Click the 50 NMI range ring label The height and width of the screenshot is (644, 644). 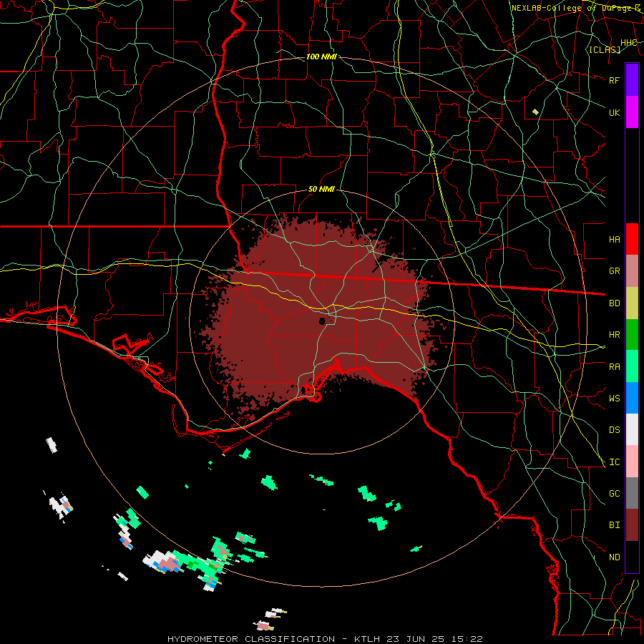pos(321,189)
